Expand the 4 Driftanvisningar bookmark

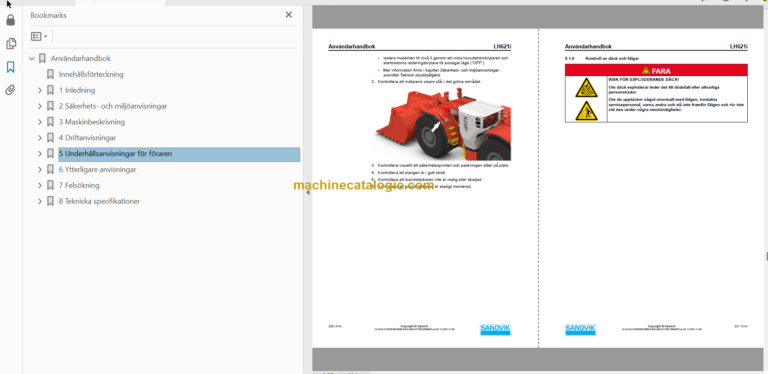[x=40, y=138]
